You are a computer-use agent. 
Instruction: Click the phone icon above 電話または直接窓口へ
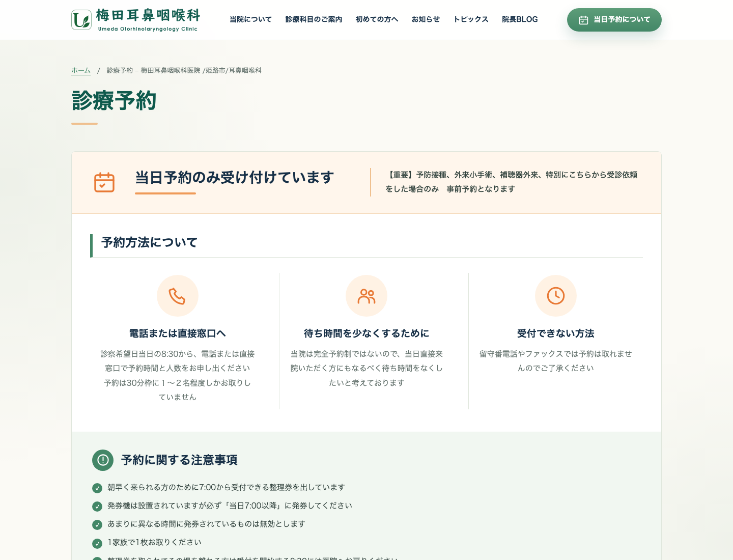(177, 296)
